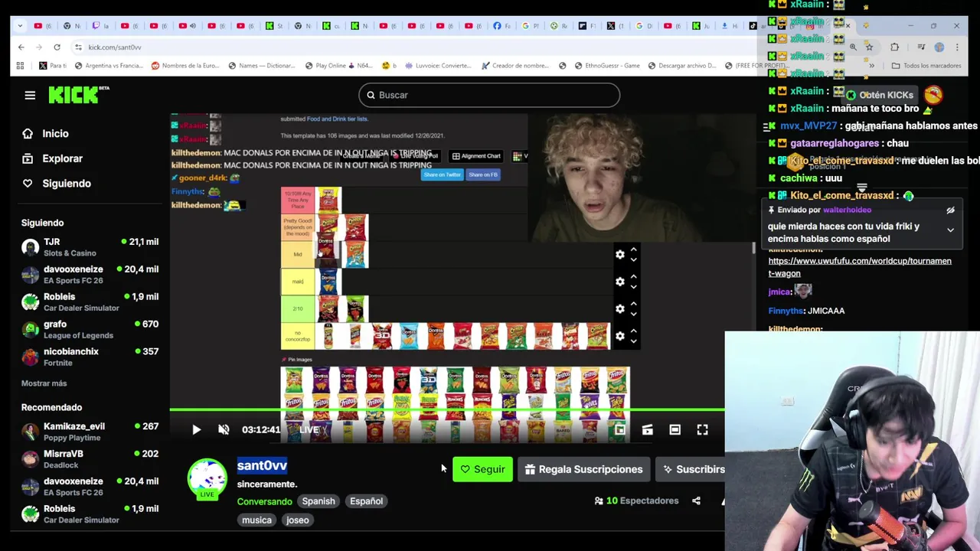Click the viewers count icon

(x=598, y=500)
